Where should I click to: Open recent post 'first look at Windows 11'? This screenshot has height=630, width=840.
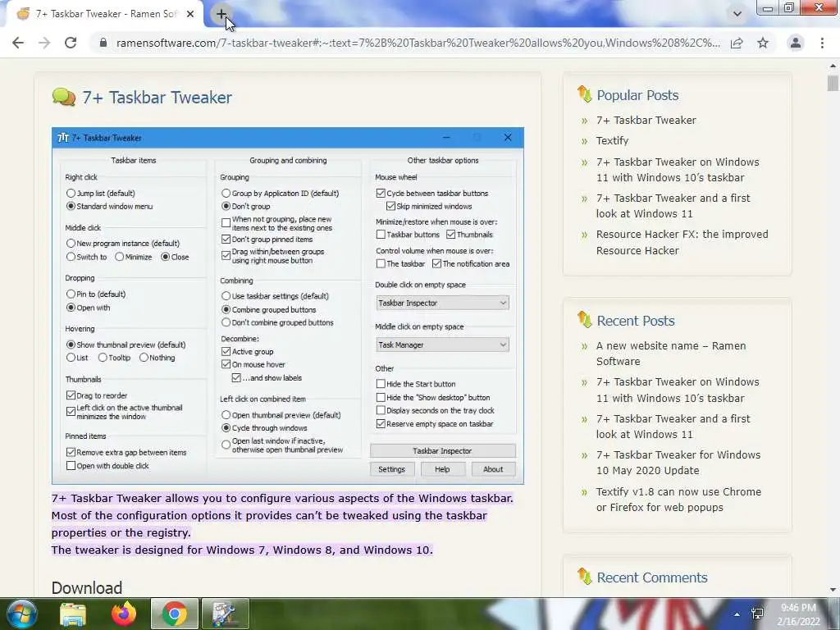[x=673, y=427]
